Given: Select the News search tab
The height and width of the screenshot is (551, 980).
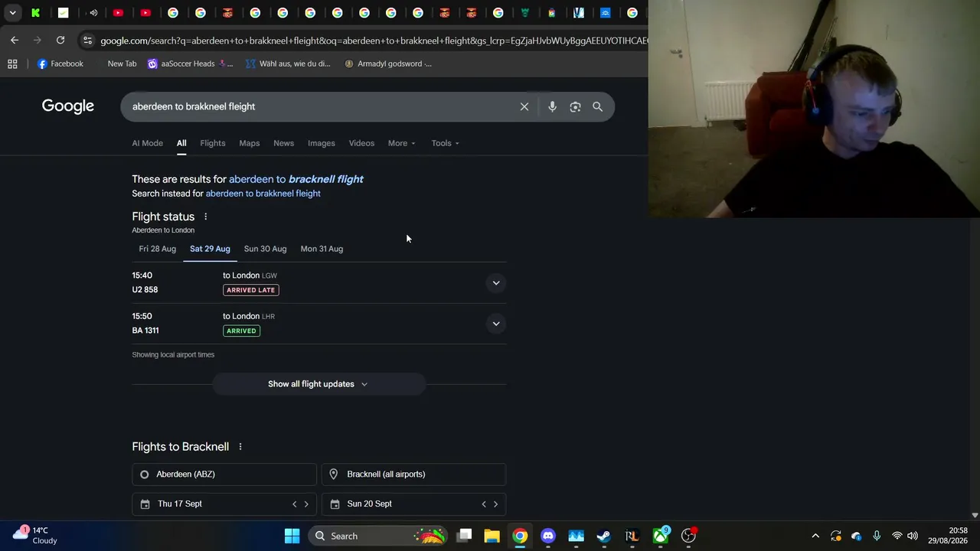Looking at the screenshot, I should 283,143.
